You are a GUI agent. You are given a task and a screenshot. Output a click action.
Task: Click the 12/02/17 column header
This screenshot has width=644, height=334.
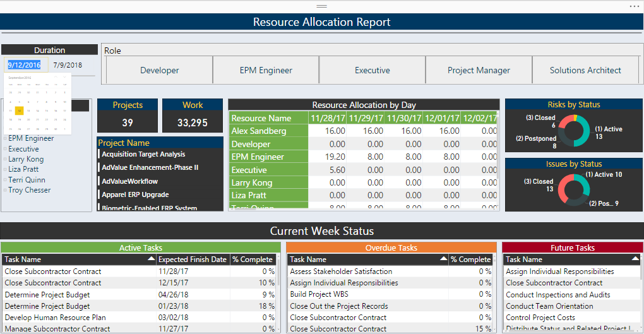pyautogui.click(x=479, y=118)
